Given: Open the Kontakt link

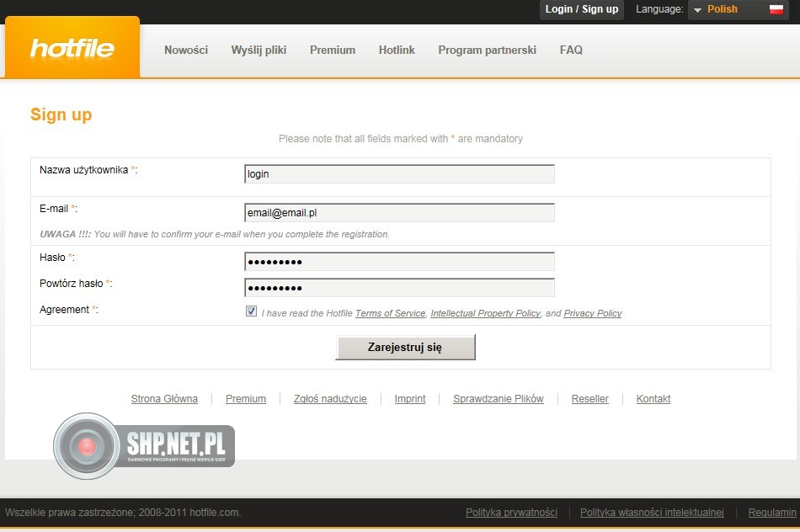Looking at the screenshot, I should point(653,399).
